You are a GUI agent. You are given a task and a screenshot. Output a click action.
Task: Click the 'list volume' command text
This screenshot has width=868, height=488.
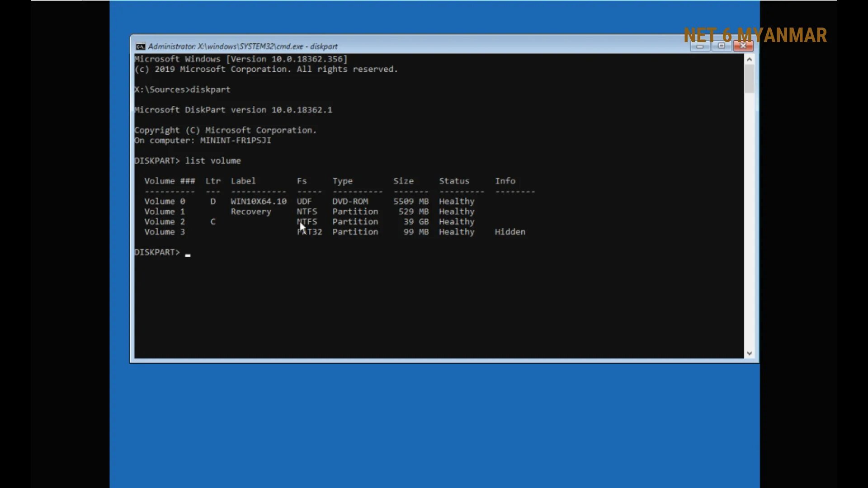click(x=213, y=160)
